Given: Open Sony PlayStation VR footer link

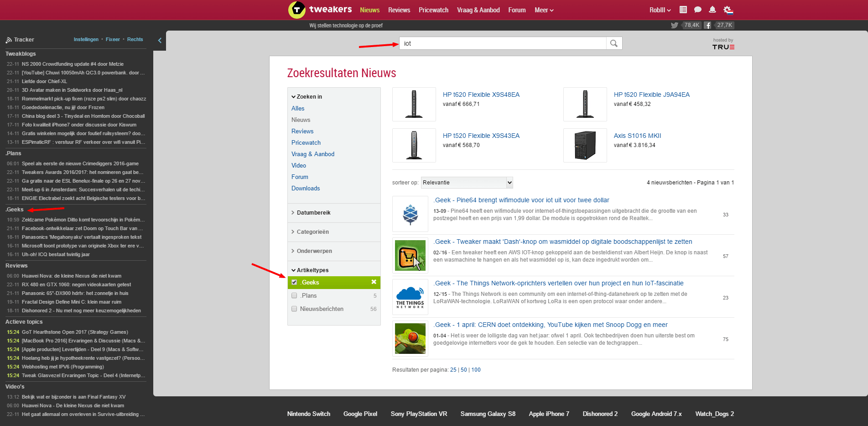Looking at the screenshot, I should (x=419, y=414).
